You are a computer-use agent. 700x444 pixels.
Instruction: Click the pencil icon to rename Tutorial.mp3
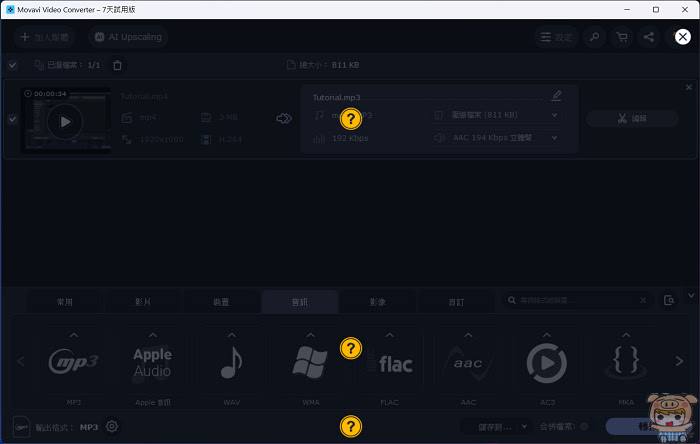coord(556,95)
